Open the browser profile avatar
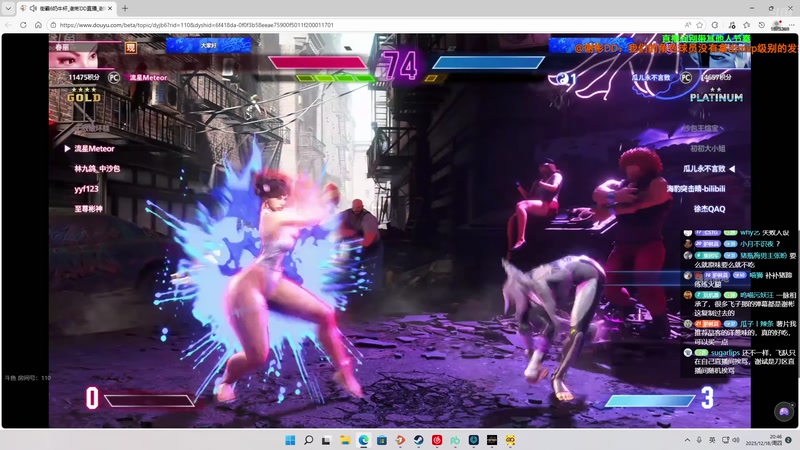800x450 pixels. click(x=777, y=24)
